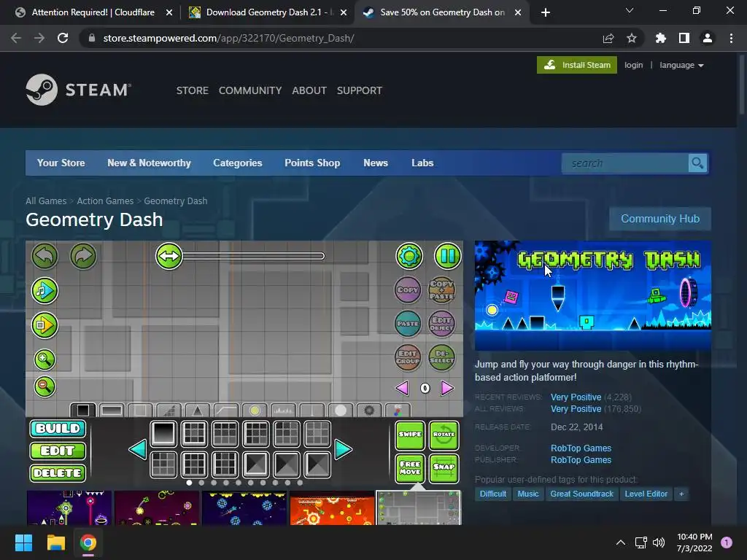Viewport: 747px width, 560px height.
Task: Expand the language dropdown
Action: point(682,65)
